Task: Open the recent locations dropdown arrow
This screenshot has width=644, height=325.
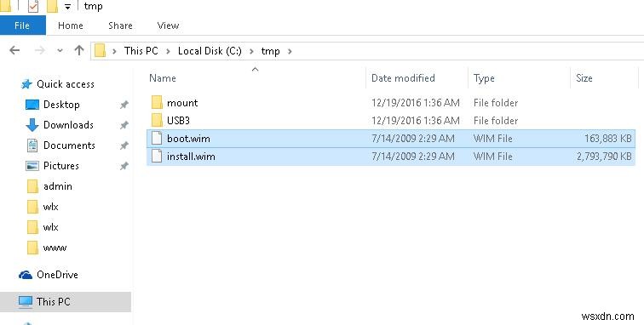Action: [x=60, y=50]
